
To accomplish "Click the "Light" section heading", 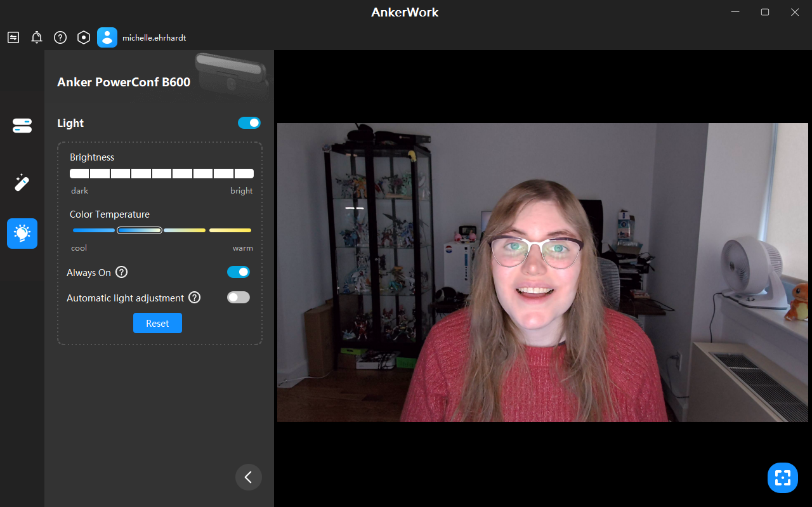I will [x=70, y=123].
